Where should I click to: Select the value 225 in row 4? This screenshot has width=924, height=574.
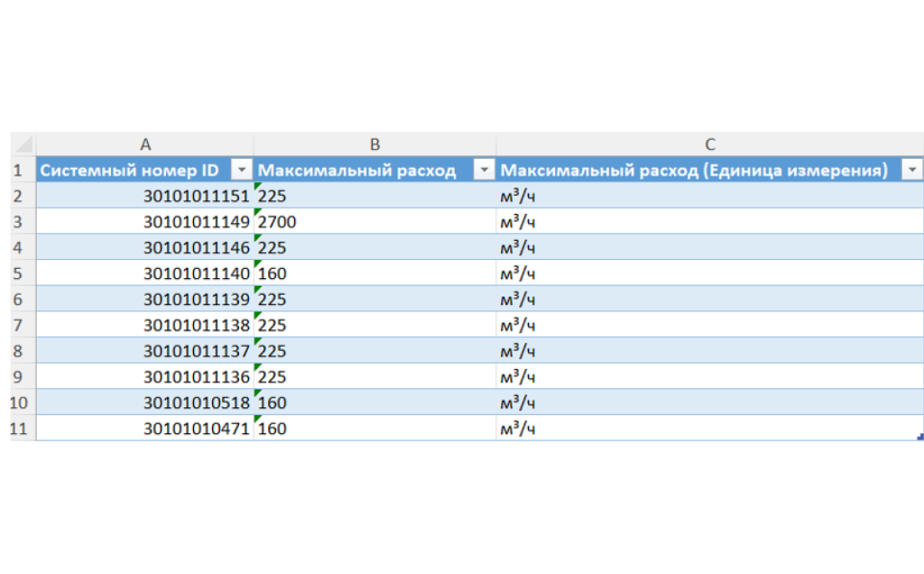(x=374, y=247)
